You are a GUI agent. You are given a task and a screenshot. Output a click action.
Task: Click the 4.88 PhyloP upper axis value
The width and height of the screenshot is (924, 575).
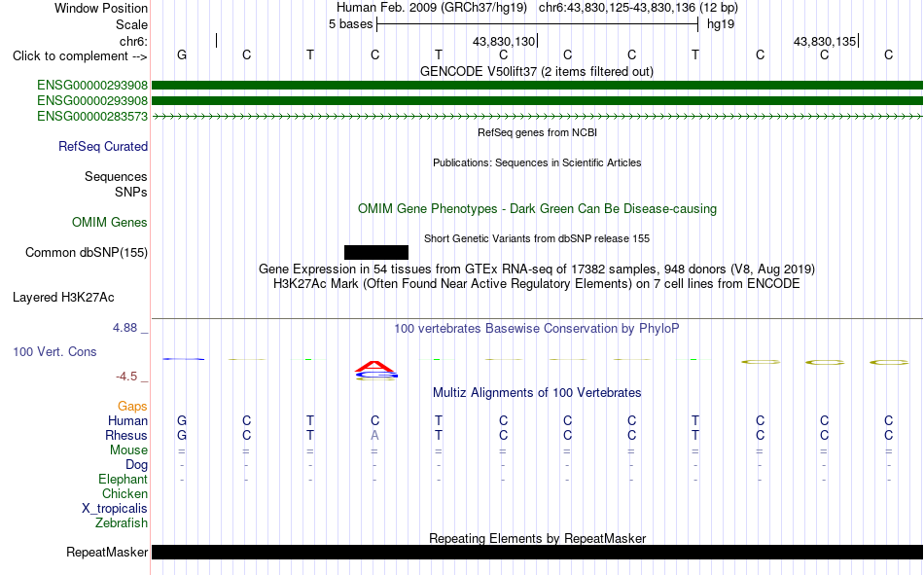tap(124, 327)
